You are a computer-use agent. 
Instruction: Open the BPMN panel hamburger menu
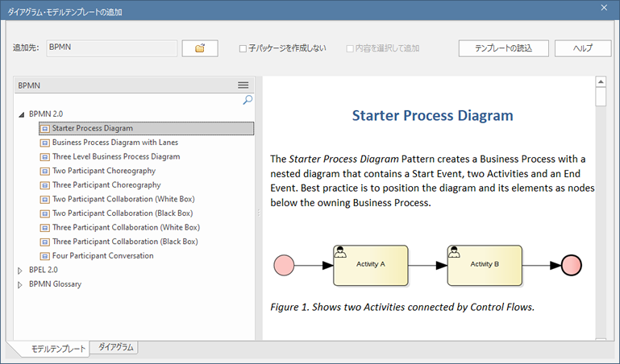tap(243, 85)
